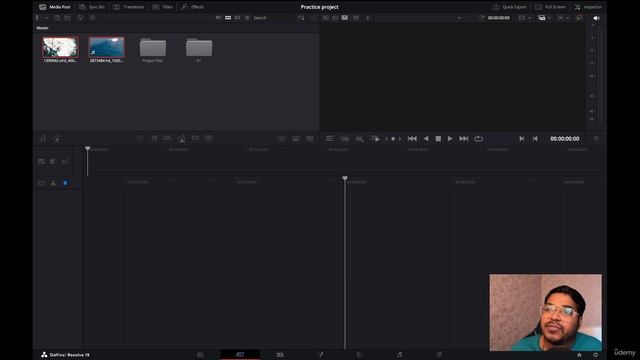Switch to the Color page icon
The image size is (640, 360).
359,355
